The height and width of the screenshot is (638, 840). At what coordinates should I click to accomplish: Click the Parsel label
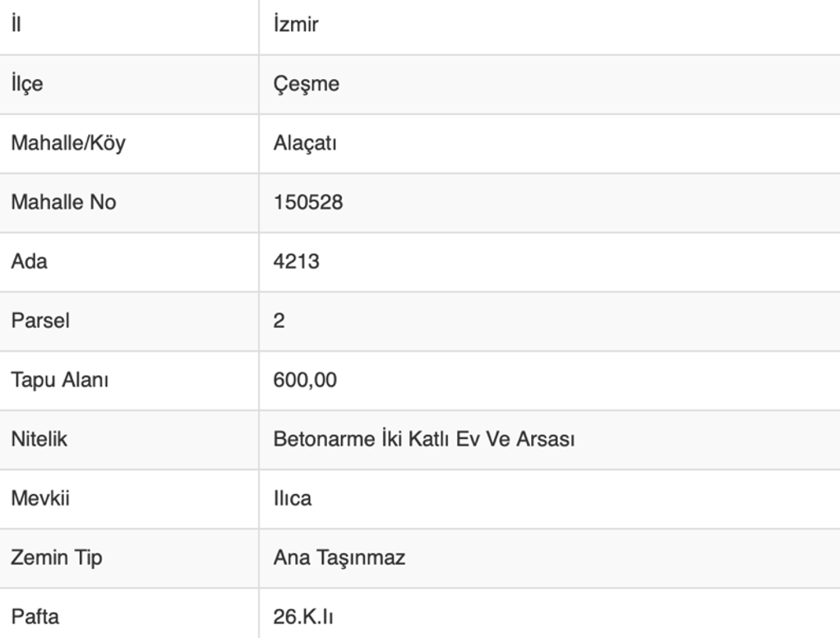(40, 321)
